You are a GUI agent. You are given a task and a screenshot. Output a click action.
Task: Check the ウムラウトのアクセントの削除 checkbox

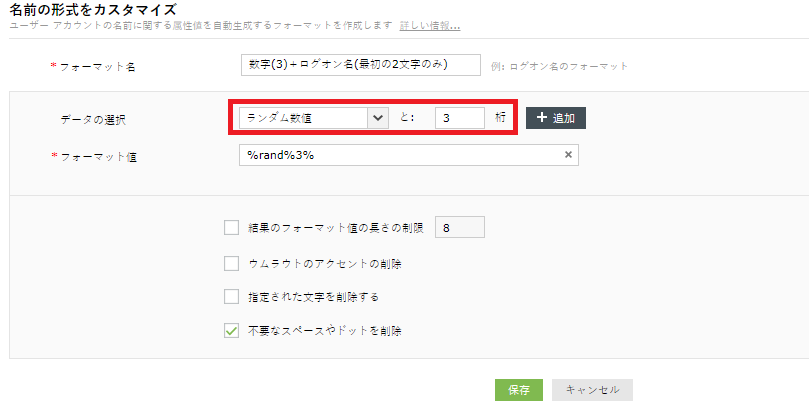click(x=232, y=263)
